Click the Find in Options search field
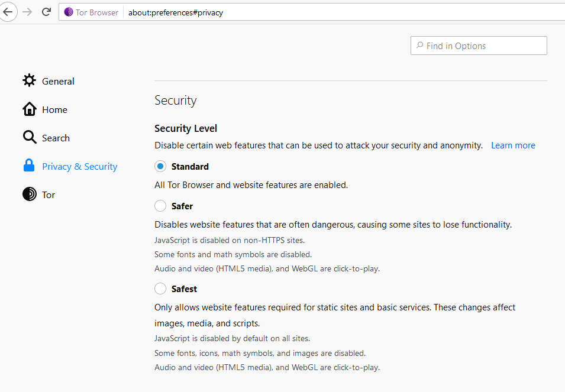This screenshot has height=392, width=565. [479, 46]
